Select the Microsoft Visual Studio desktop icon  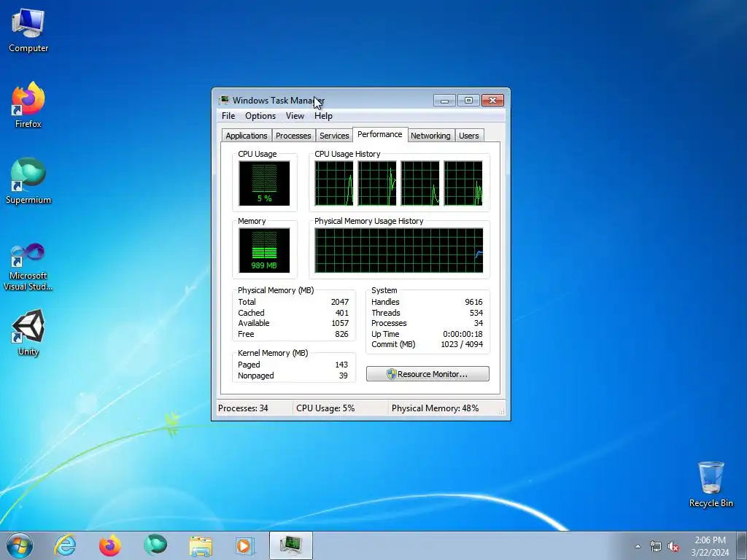[28, 267]
